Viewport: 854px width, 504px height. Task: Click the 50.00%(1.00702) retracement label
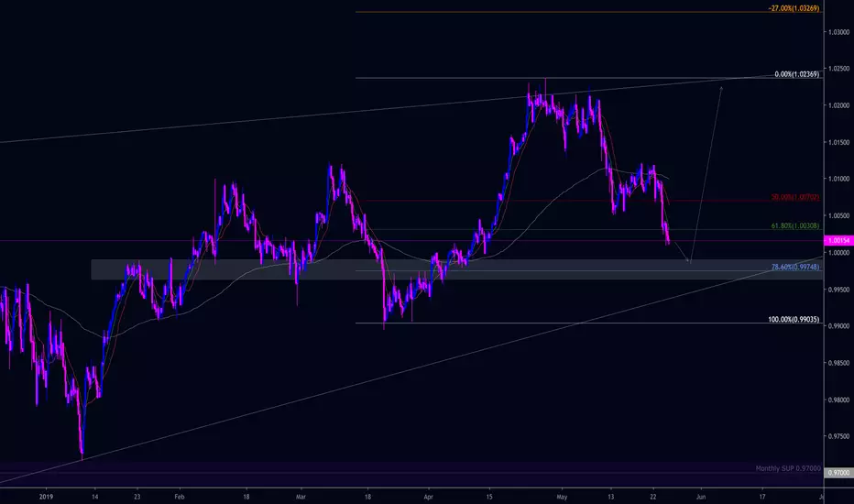(x=795, y=197)
